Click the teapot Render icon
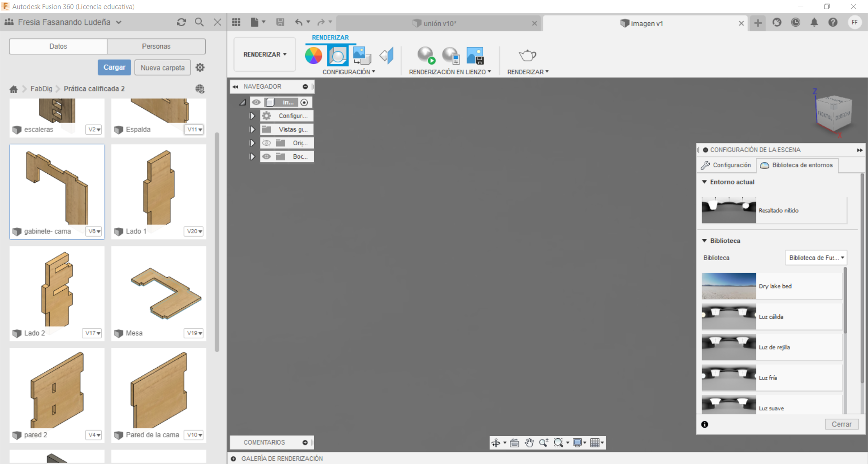The image size is (868, 464). tap(528, 56)
